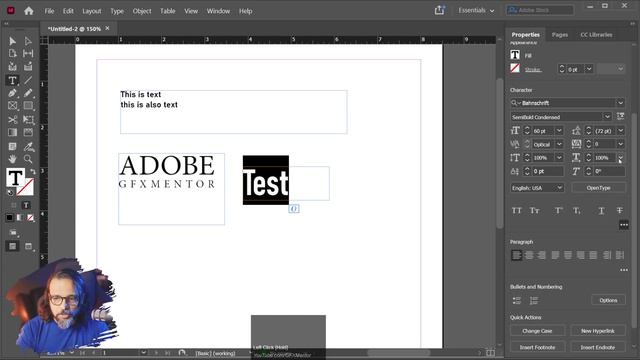Toggle Underline formatting

click(601, 211)
